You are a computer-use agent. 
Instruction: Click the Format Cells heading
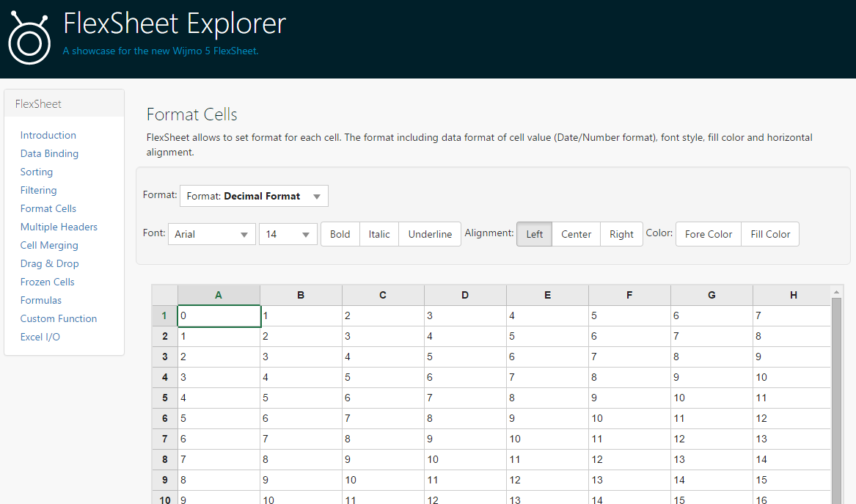tap(191, 114)
